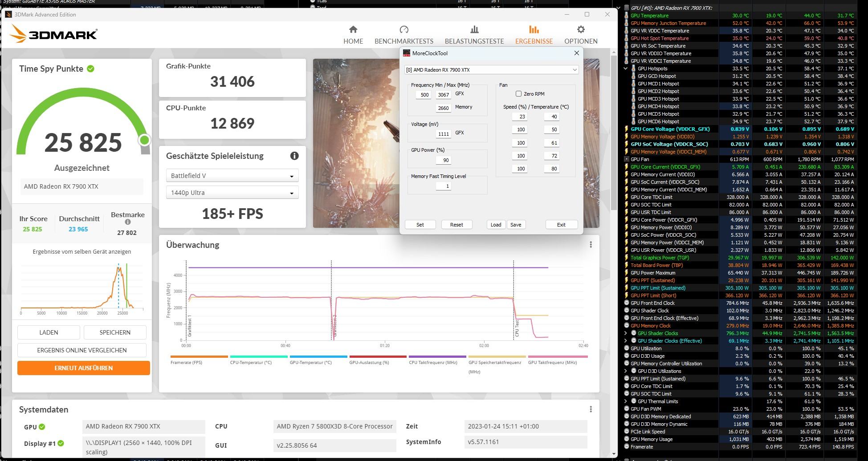Open the BELASTUNGSTESTE tab
This screenshot has height=461, width=868.
point(474,35)
